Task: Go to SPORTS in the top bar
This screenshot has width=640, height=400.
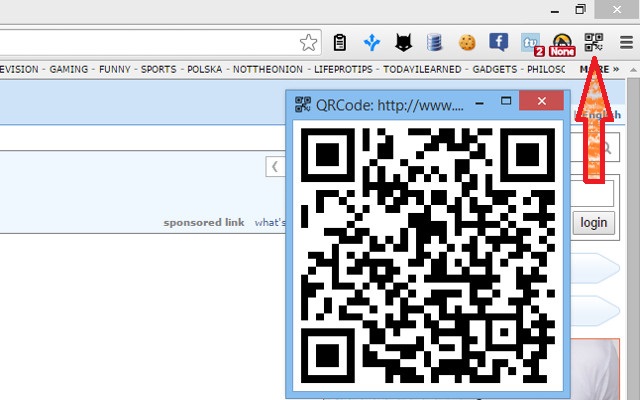Action: (158, 69)
